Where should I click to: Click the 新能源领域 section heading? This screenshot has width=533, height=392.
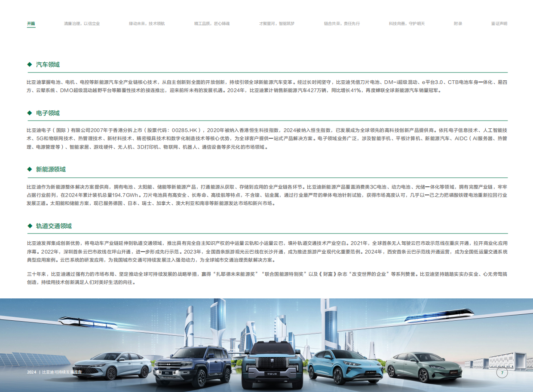pos(51,170)
